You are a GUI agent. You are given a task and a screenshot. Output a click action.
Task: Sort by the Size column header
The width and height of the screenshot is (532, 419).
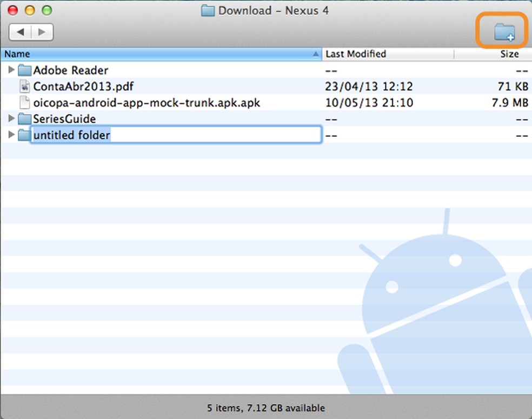[x=493, y=54]
